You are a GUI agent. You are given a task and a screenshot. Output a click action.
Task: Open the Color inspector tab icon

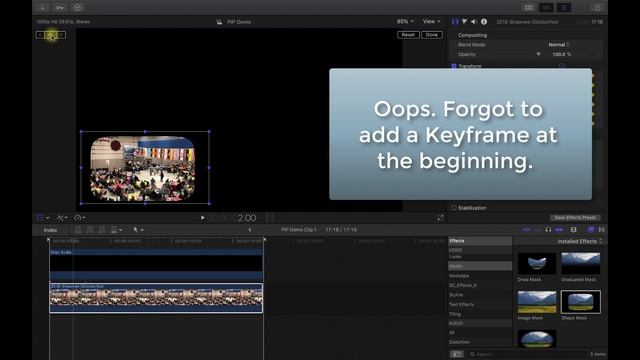pos(464,22)
